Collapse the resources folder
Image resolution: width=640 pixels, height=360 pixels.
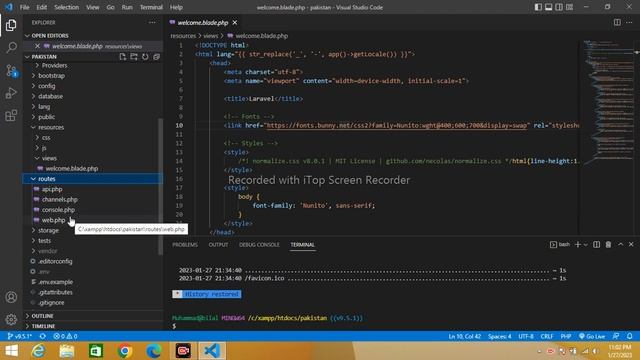pos(51,127)
